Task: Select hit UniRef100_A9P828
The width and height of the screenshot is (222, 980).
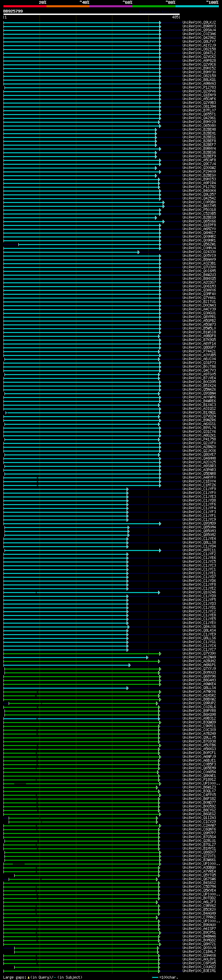Action: [199, 60]
